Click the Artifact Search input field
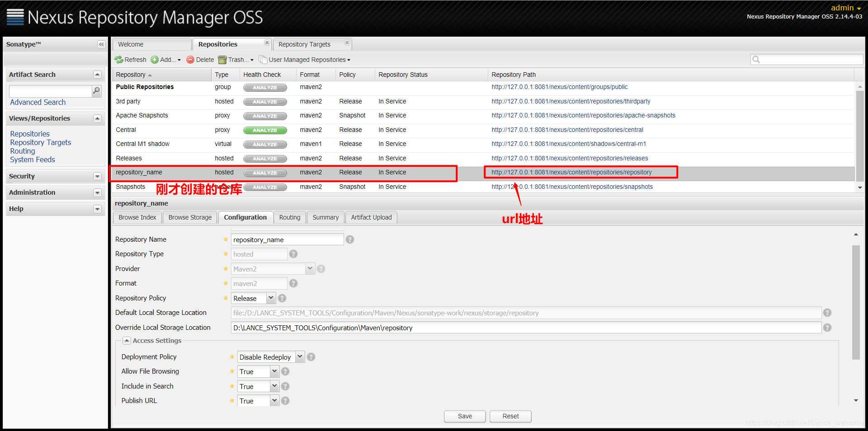This screenshot has height=431, width=868. pyautogui.click(x=50, y=91)
